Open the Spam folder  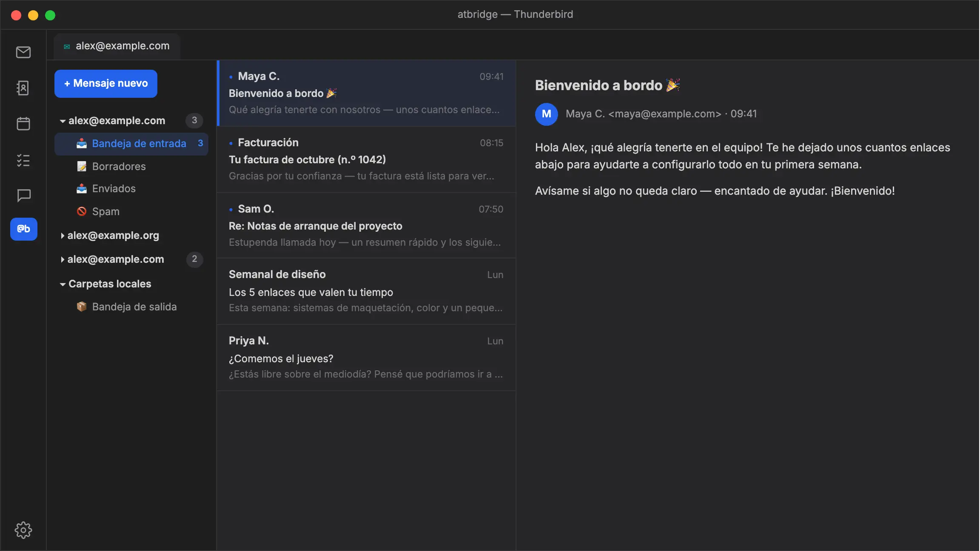tap(131, 211)
